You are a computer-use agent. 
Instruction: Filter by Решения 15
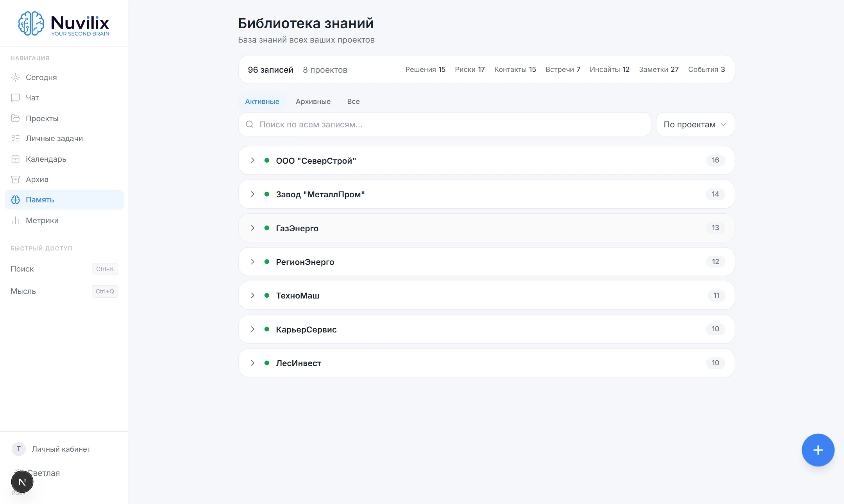click(425, 70)
